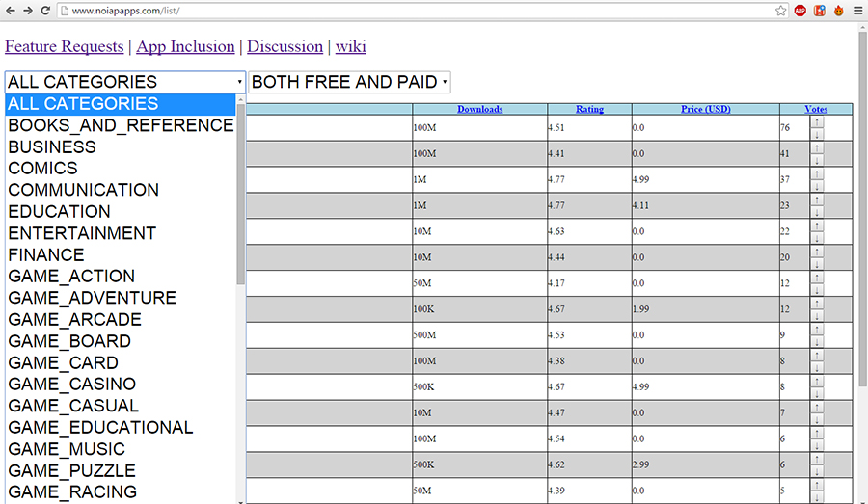This screenshot has width=868, height=504.
Task: Sort table by Downloads column header
Action: tap(480, 109)
